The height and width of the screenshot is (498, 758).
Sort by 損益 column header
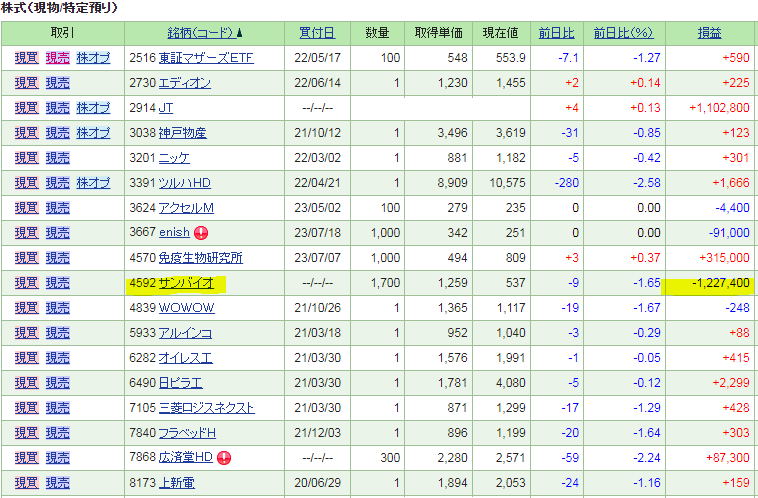[709, 33]
